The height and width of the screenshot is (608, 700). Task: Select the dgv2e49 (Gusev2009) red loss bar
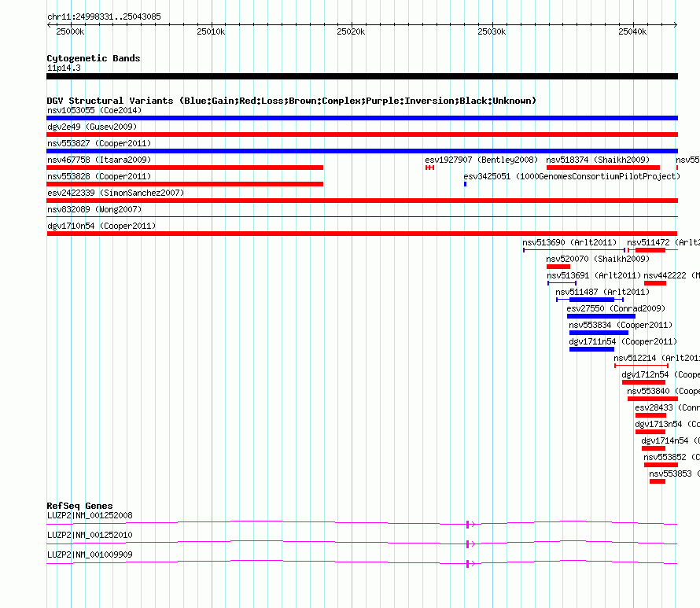pyautogui.click(x=362, y=134)
